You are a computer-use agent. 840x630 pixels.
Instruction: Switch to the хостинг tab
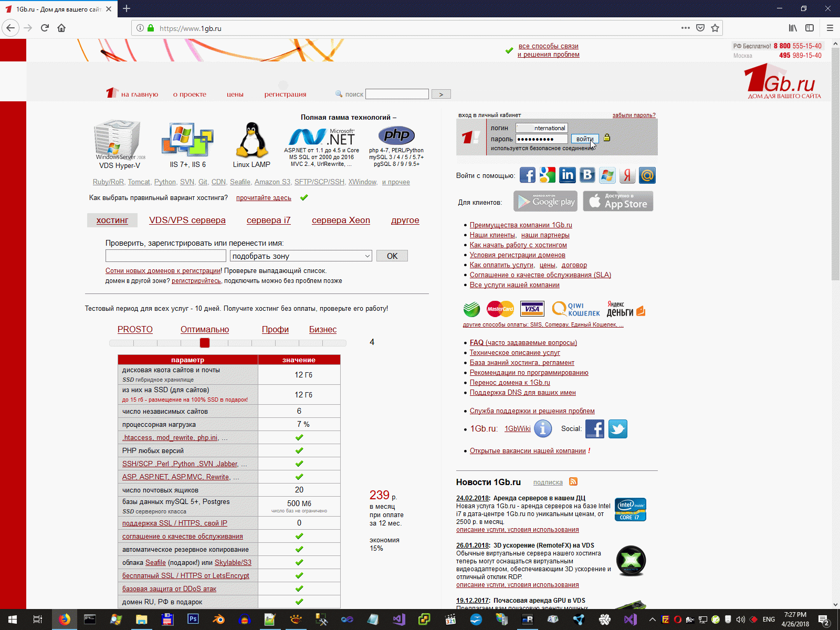point(112,220)
